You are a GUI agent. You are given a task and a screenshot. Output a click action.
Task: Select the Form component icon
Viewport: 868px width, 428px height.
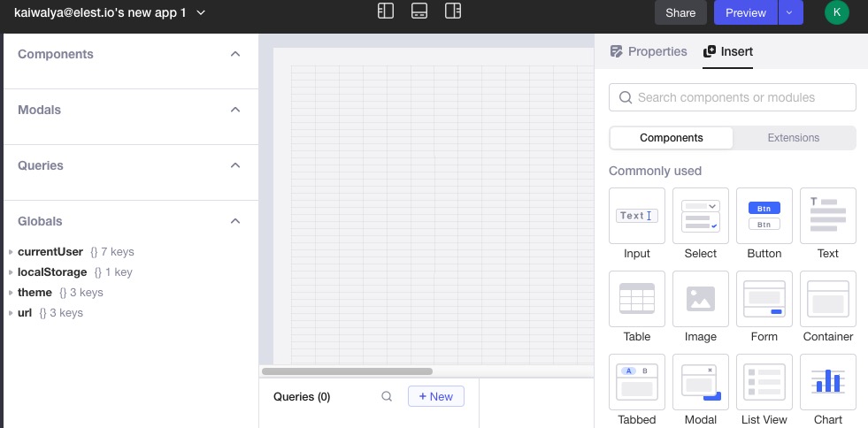coord(764,299)
